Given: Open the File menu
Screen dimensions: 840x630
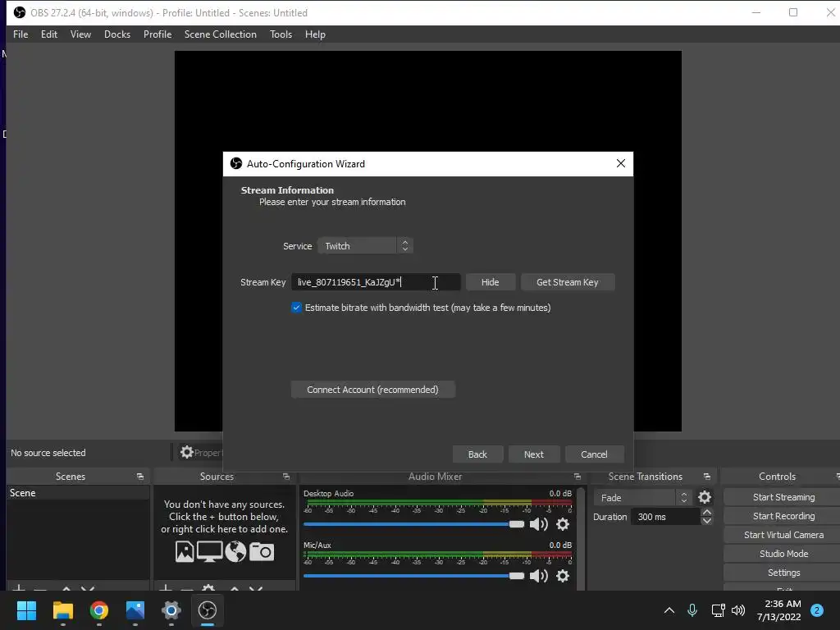Looking at the screenshot, I should coord(21,34).
